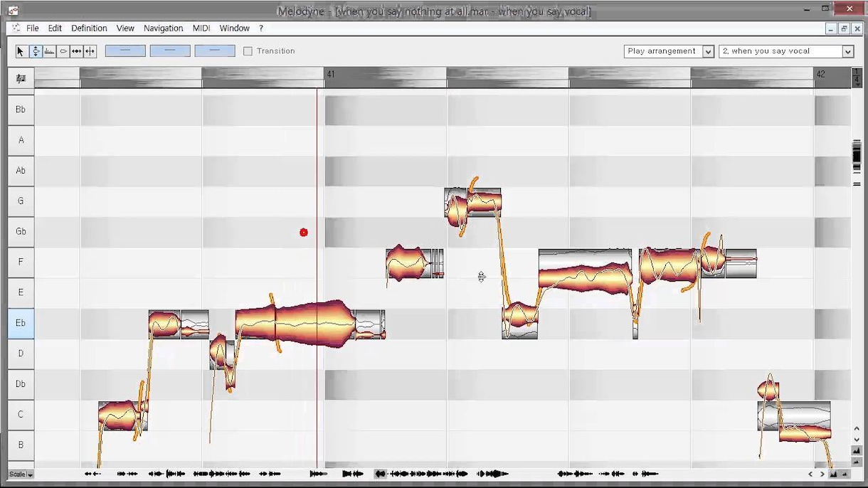The image size is (868, 488).
Task: Click bar 41 marker in time ruler
Action: pyautogui.click(x=330, y=74)
